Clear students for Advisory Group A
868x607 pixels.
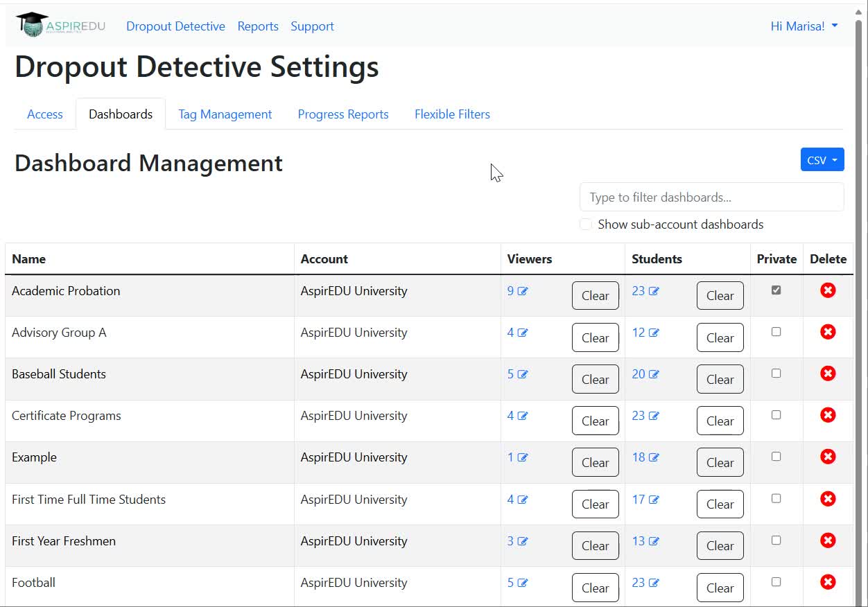pos(720,337)
